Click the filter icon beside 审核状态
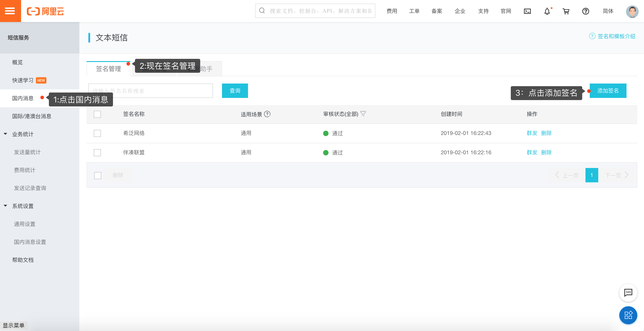Screen dimensions: 644x331 point(363,114)
